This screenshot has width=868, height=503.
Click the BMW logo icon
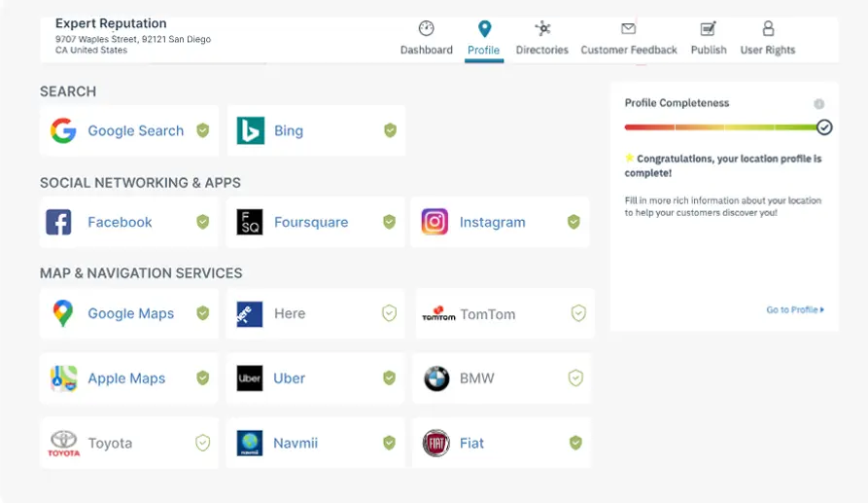click(x=436, y=378)
